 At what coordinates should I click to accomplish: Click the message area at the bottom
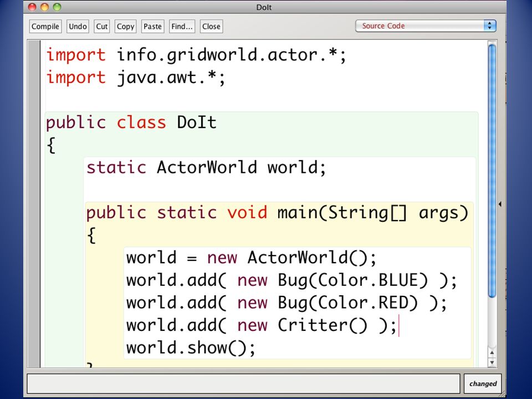click(x=244, y=383)
